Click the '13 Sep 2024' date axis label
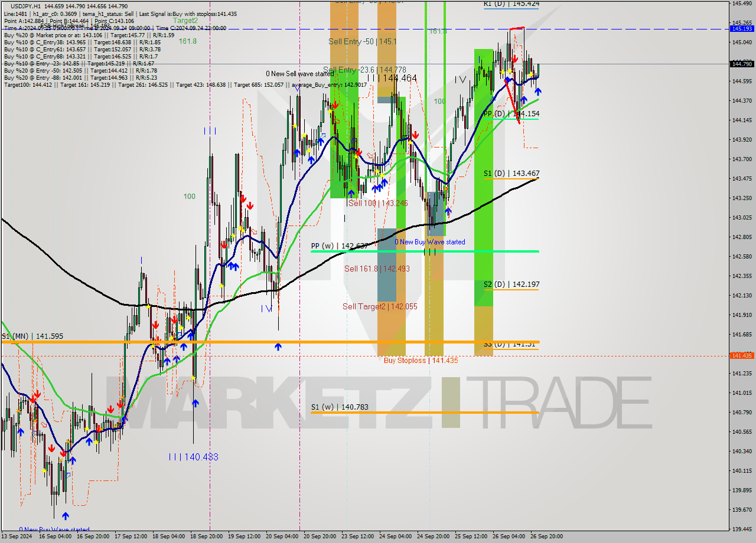Viewport: 756px width, 543px height. pyautogui.click(x=17, y=537)
